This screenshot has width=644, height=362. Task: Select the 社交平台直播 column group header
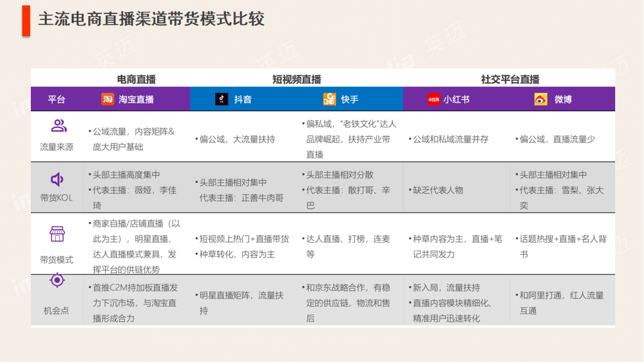[510, 79]
